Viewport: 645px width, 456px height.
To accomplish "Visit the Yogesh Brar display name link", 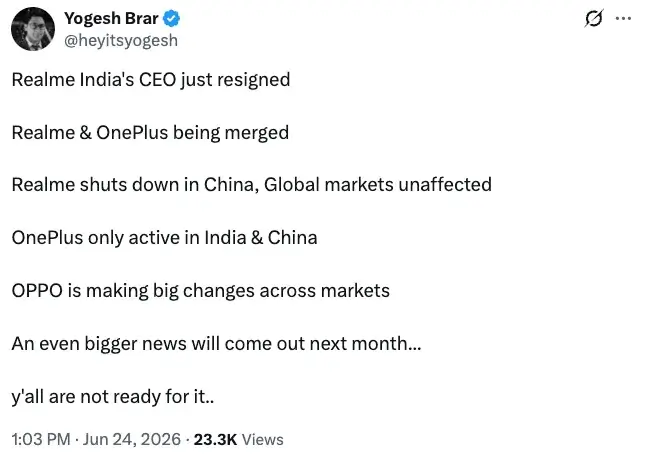I will pyautogui.click(x=111, y=19).
